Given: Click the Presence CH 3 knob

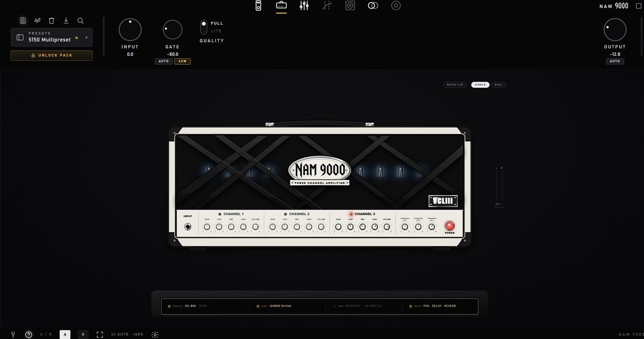Looking at the screenshot, I should (431, 227).
